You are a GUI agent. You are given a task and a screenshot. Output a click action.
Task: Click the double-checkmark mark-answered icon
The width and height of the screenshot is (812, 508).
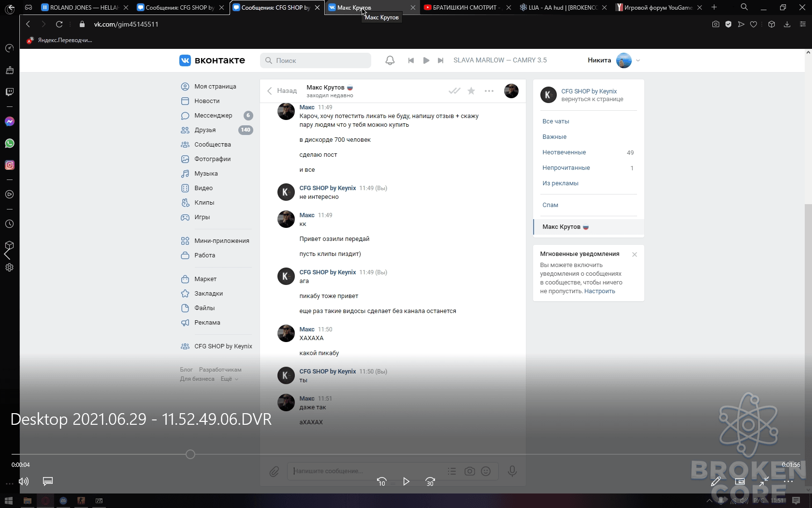point(454,91)
